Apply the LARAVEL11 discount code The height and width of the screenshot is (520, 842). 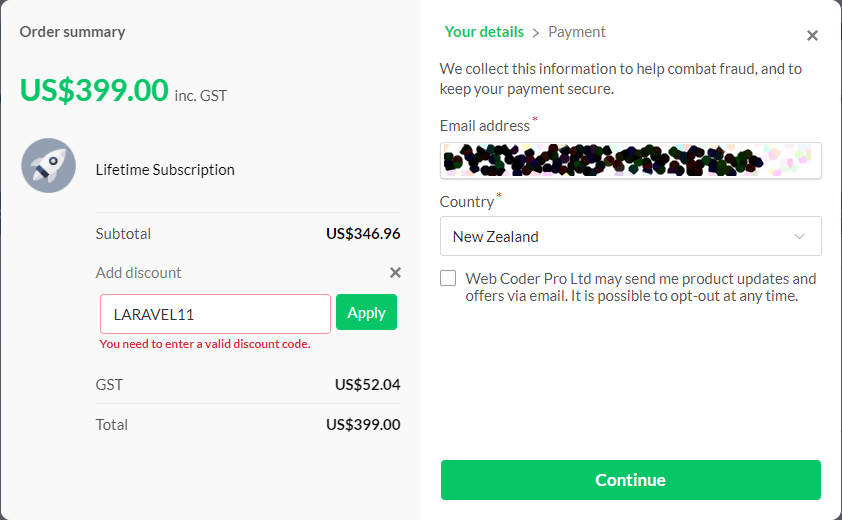[366, 313]
